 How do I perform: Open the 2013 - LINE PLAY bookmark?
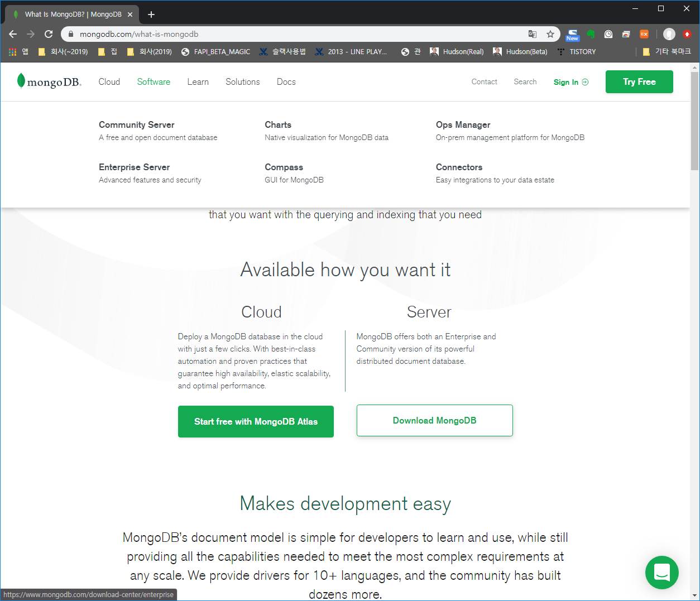(351, 52)
